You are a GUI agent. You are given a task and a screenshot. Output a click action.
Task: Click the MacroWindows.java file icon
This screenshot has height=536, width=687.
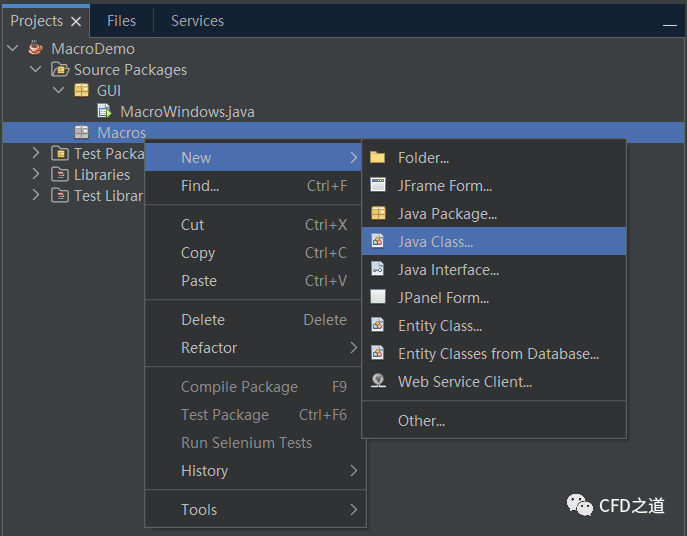[104, 112]
